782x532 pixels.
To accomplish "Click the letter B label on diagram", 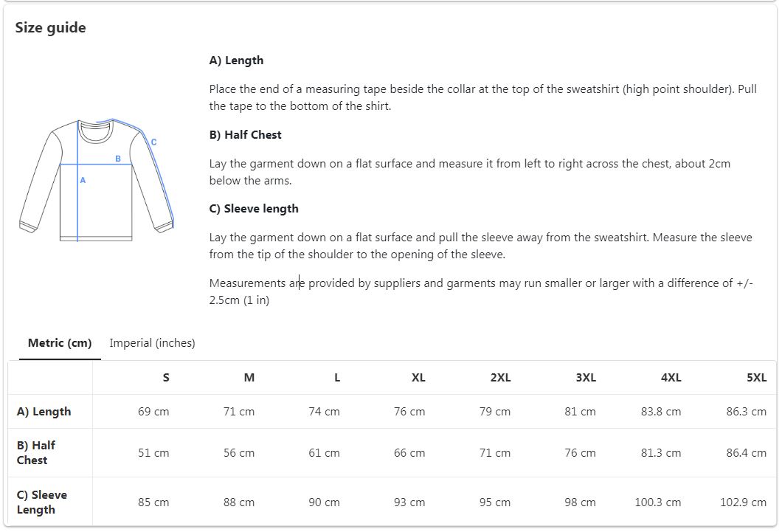I will [118, 159].
